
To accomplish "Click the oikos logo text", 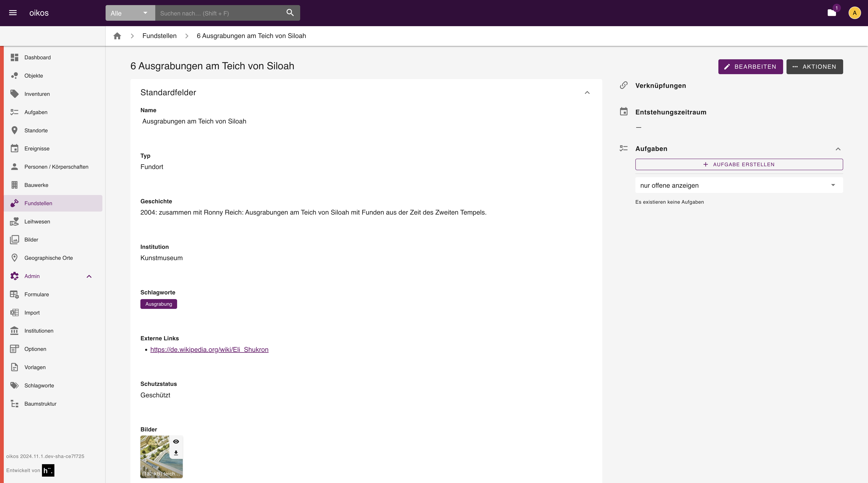I will [39, 13].
